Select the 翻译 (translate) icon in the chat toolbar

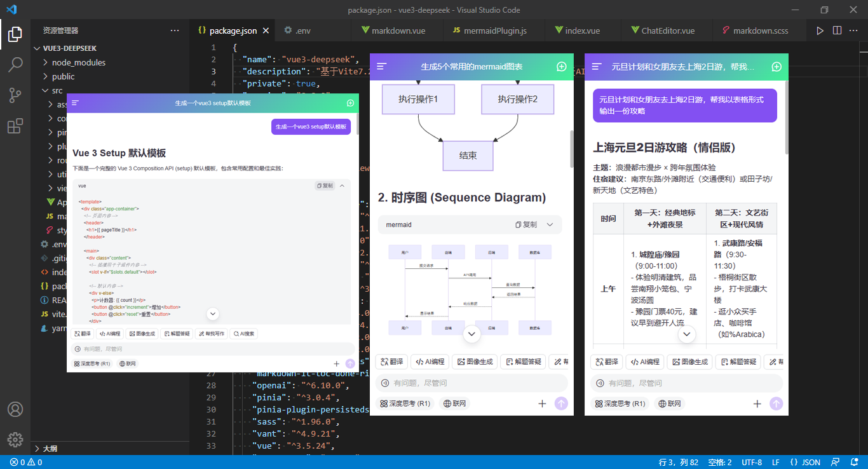tap(83, 334)
